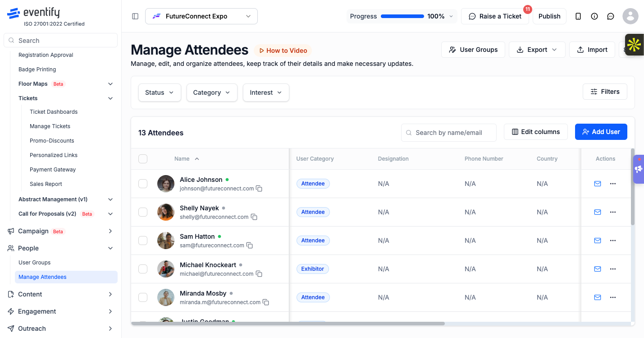
Task: Select Alice Johnson's row checkbox
Action: 143,184
